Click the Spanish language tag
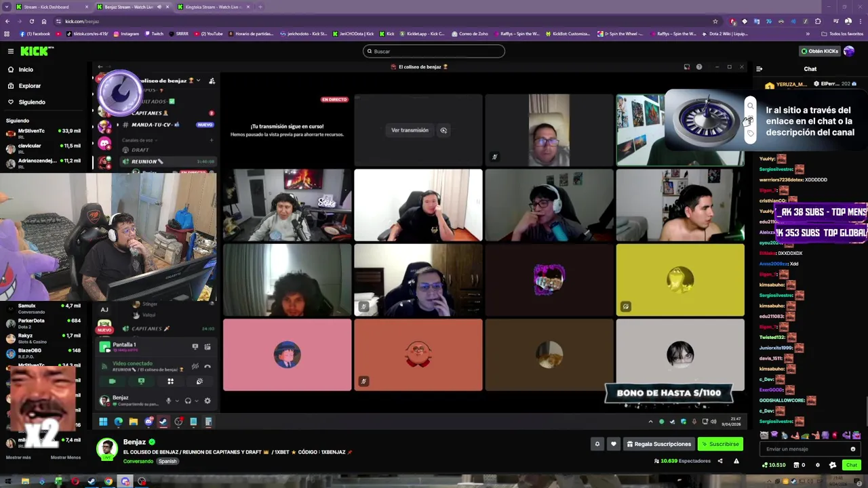 tap(167, 461)
